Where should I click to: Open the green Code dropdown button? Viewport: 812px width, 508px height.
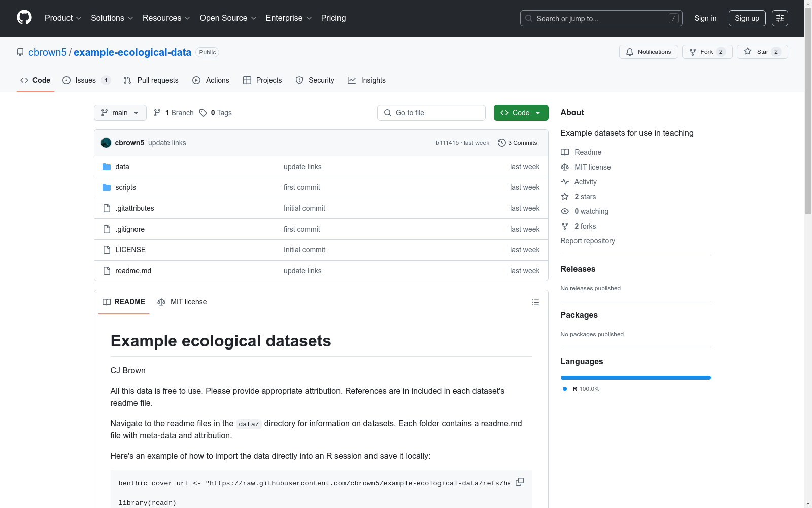pyautogui.click(x=521, y=113)
